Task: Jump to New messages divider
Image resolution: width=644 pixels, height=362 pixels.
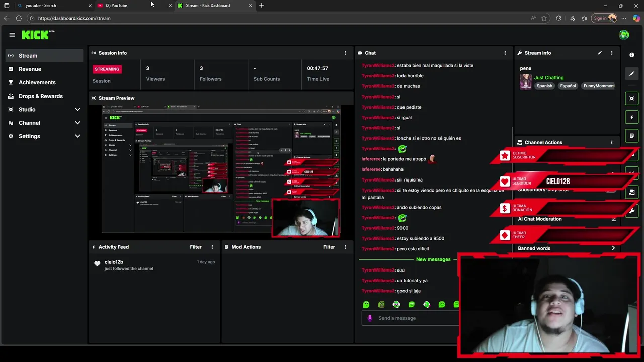Action: tap(433, 259)
